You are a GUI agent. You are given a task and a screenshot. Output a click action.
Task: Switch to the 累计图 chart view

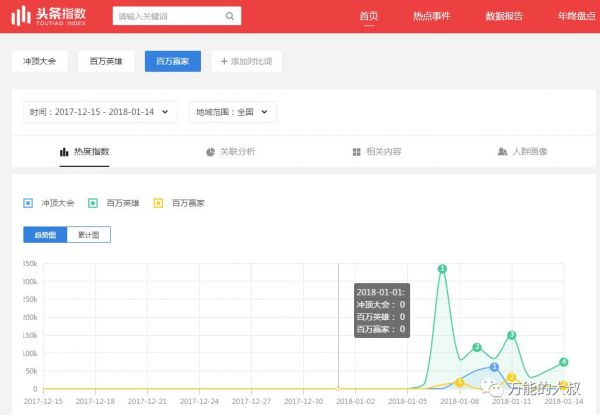point(89,235)
